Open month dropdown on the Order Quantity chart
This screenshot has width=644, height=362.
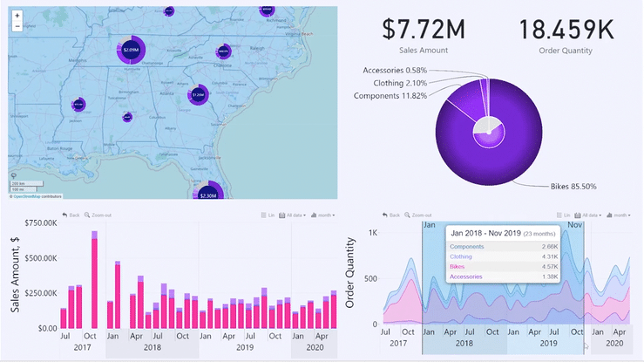(x=618, y=215)
